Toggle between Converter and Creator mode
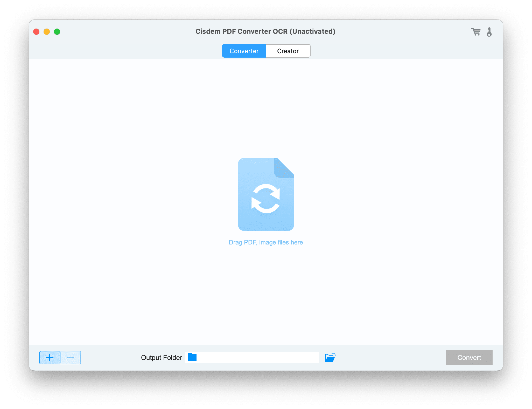 pos(265,51)
